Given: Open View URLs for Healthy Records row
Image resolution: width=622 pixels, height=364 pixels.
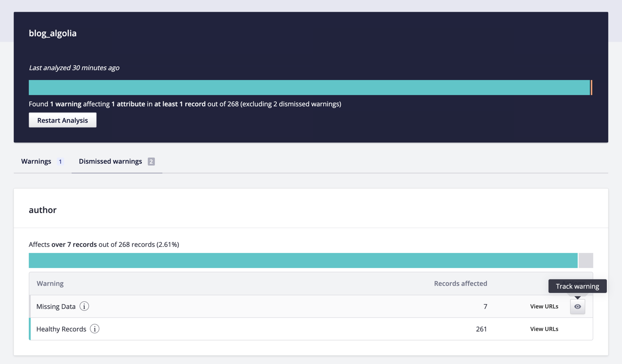Looking at the screenshot, I should 544,329.
